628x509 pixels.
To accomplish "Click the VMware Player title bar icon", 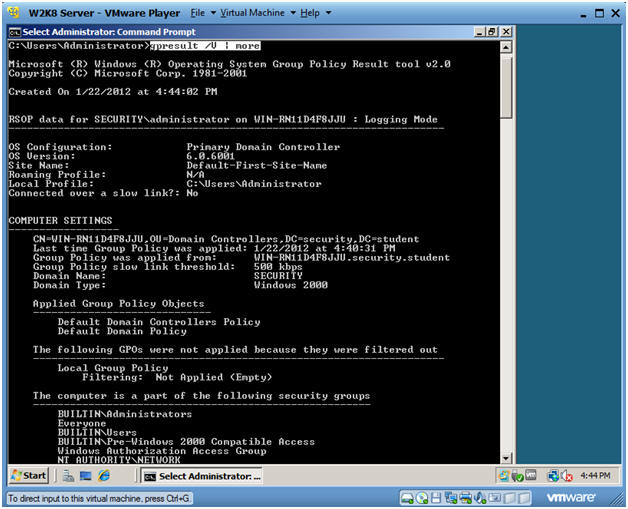I will click(x=14, y=12).
